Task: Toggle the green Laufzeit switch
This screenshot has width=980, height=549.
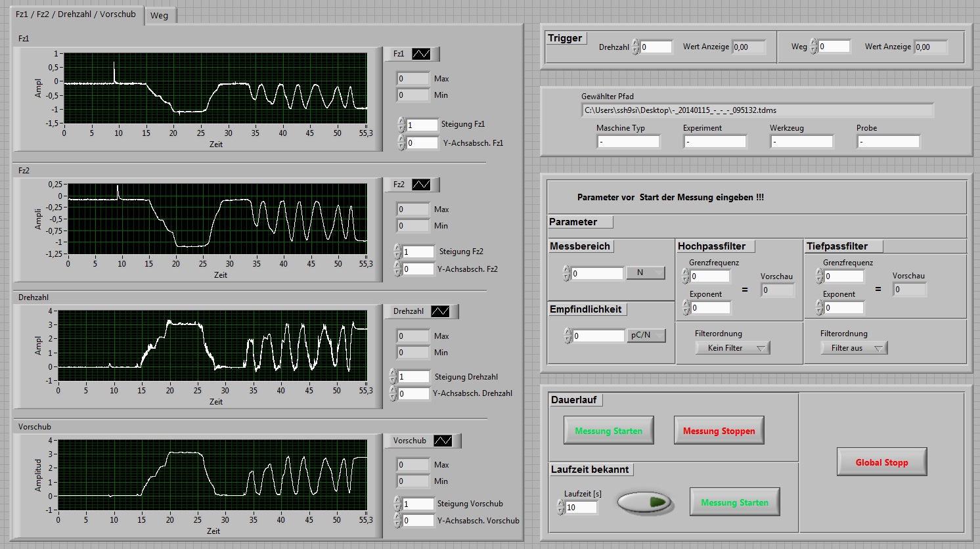Action: tap(645, 502)
